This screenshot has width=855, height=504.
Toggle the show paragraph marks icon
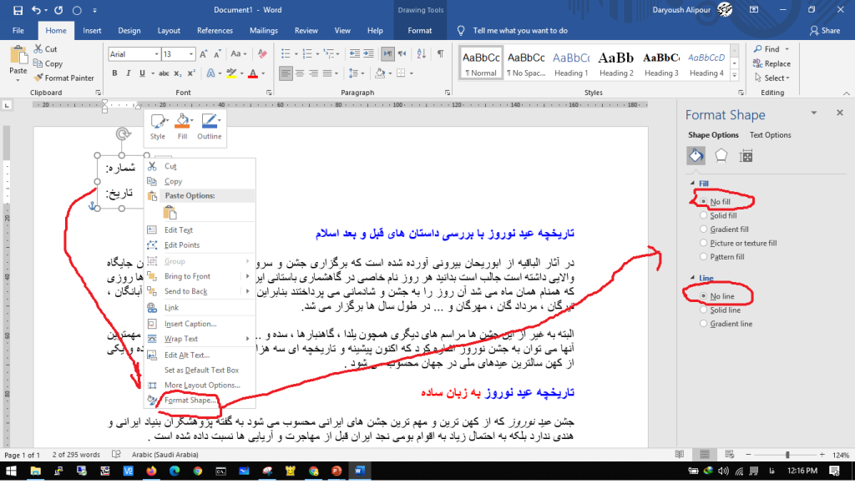coord(440,53)
